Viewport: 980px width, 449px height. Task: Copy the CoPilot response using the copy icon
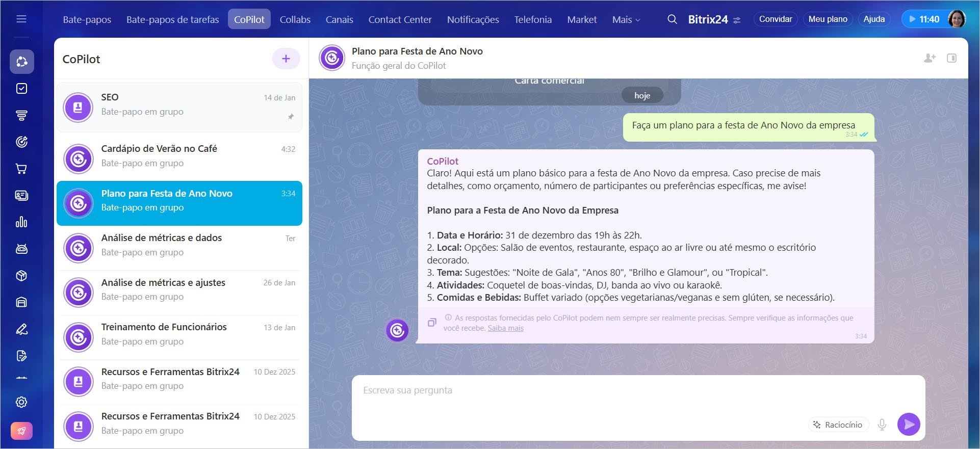tap(432, 323)
